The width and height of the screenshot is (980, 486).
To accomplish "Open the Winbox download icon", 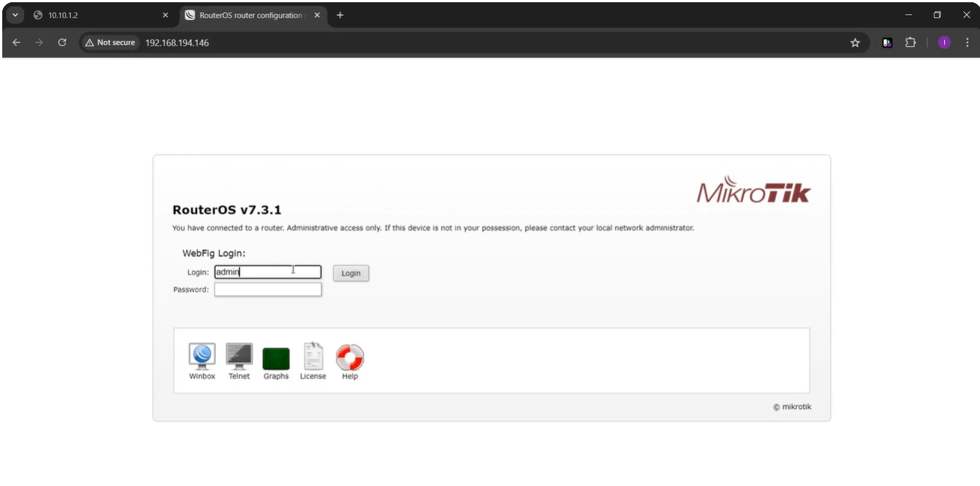I will click(202, 358).
